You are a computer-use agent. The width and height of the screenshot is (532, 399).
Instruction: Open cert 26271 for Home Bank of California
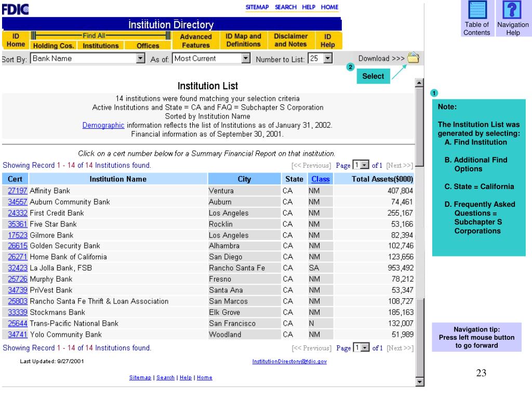18,257
